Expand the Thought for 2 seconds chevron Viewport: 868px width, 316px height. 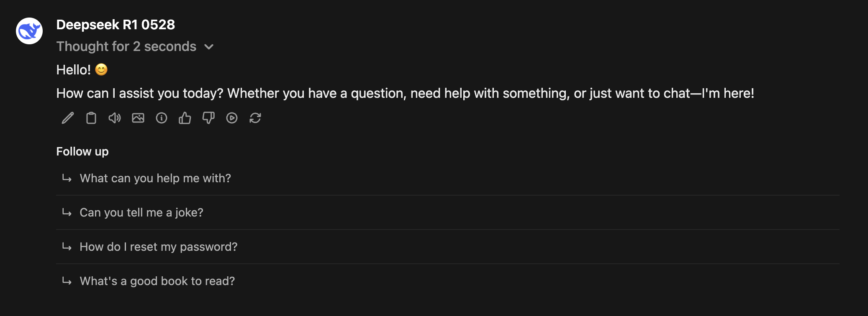(209, 47)
